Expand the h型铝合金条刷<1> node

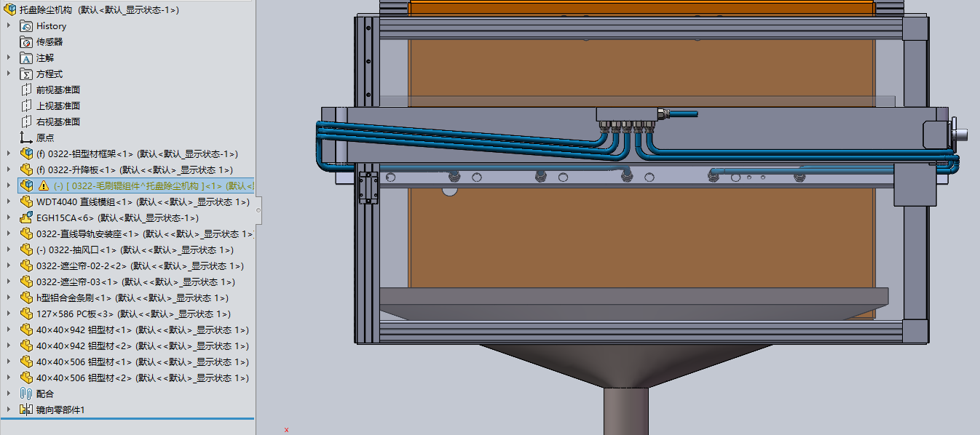9,298
